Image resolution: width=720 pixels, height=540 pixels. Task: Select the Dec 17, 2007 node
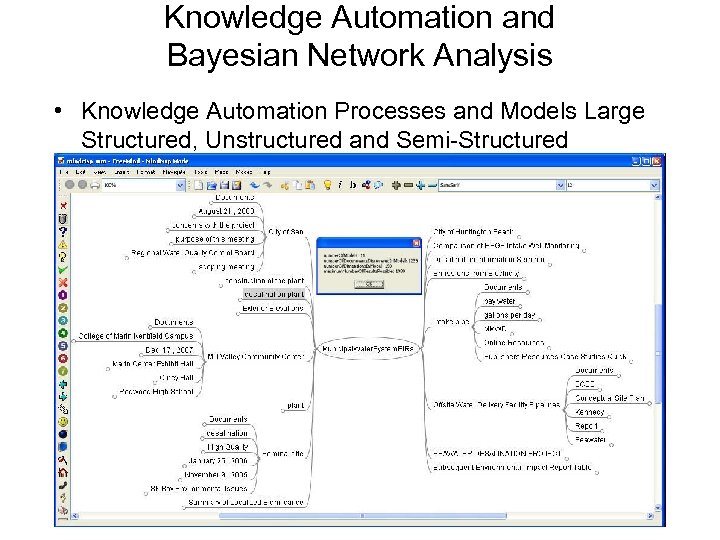(x=169, y=350)
